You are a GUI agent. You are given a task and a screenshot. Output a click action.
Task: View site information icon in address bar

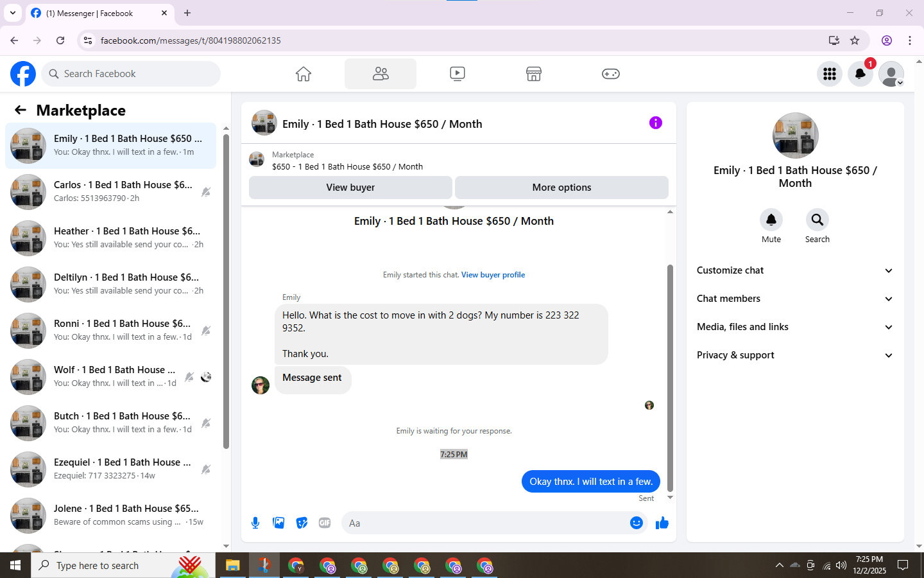(x=88, y=40)
